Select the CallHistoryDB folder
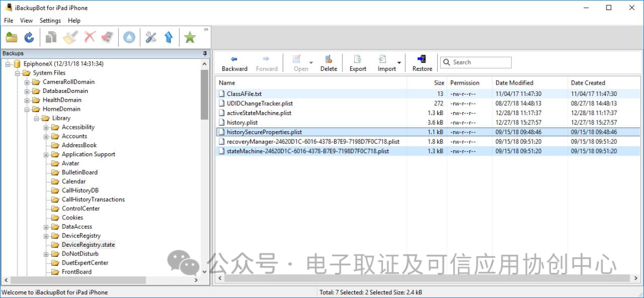The height and width of the screenshot is (298, 644). (80, 191)
